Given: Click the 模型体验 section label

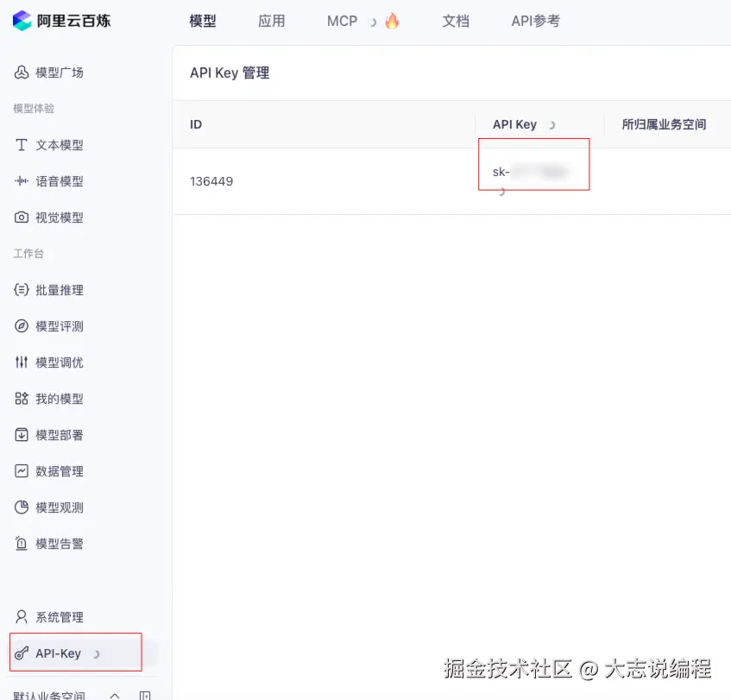Looking at the screenshot, I should click(x=34, y=109).
